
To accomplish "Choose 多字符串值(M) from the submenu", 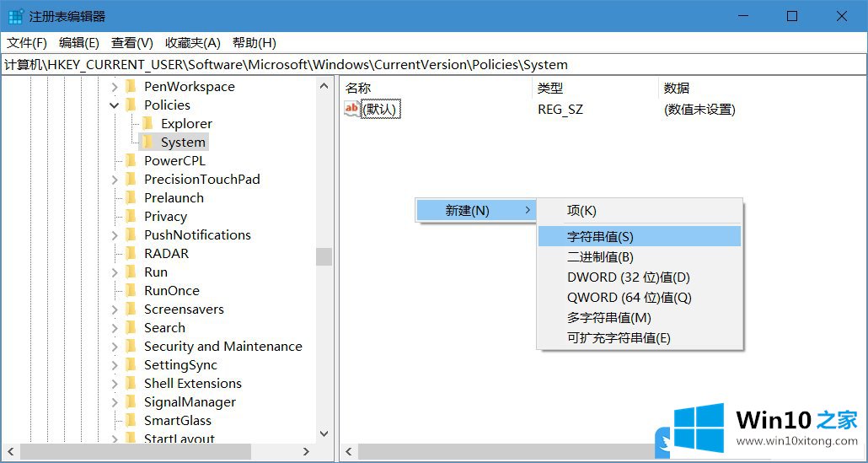I will click(640, 318).
